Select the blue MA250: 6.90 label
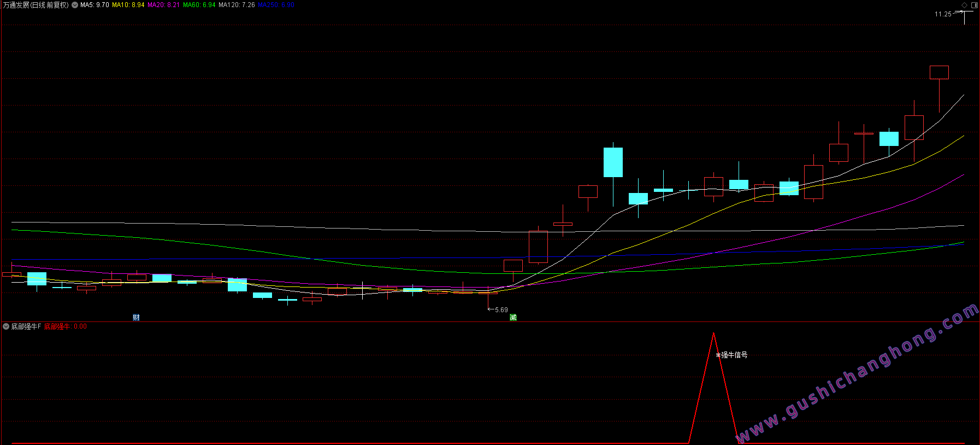The height and width of the screenshot is (445, 980). (x=276, y=5)
